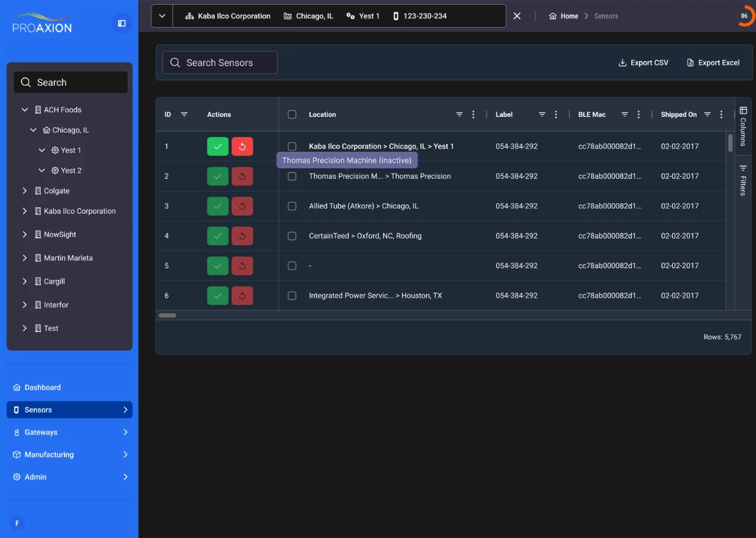Click green approve button in row 6
The height and width of the screenshot is (538, 756).
tap(218, 295)
